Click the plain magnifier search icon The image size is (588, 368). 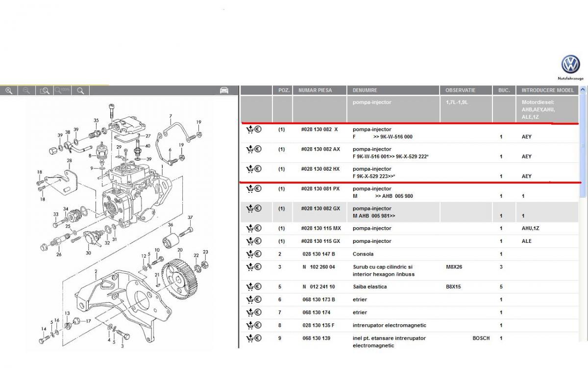80,91
